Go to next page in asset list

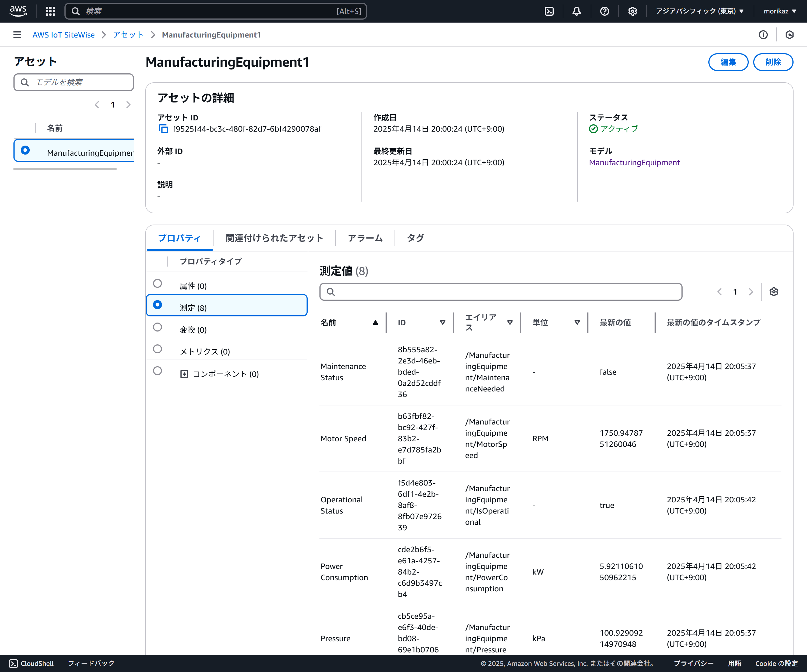tap(128, 105)
